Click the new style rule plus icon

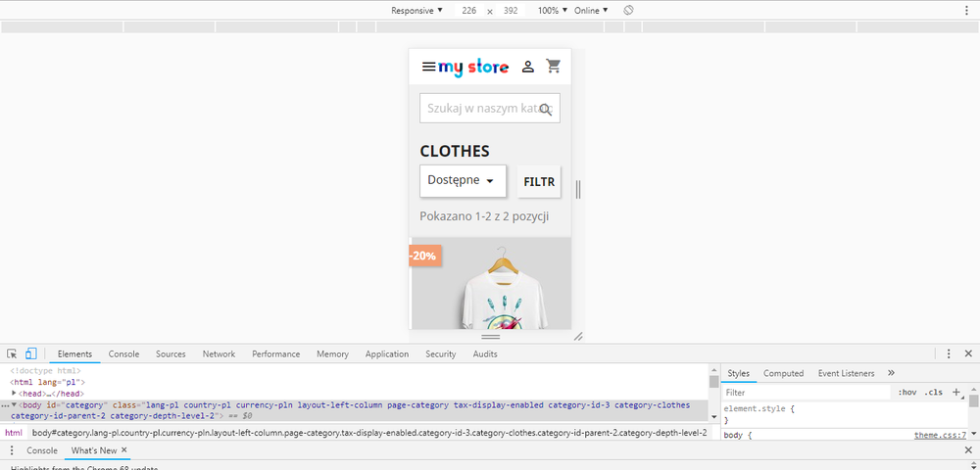(956, 392)
